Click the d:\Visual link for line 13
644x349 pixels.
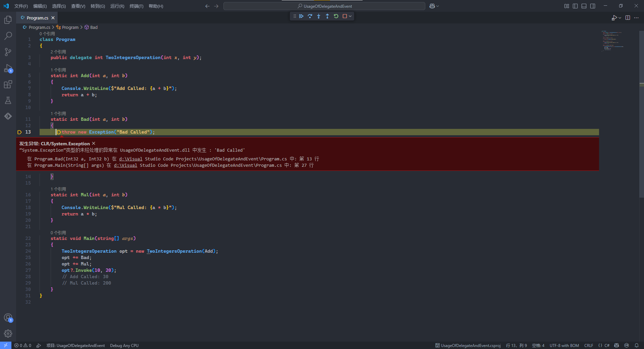130,159
